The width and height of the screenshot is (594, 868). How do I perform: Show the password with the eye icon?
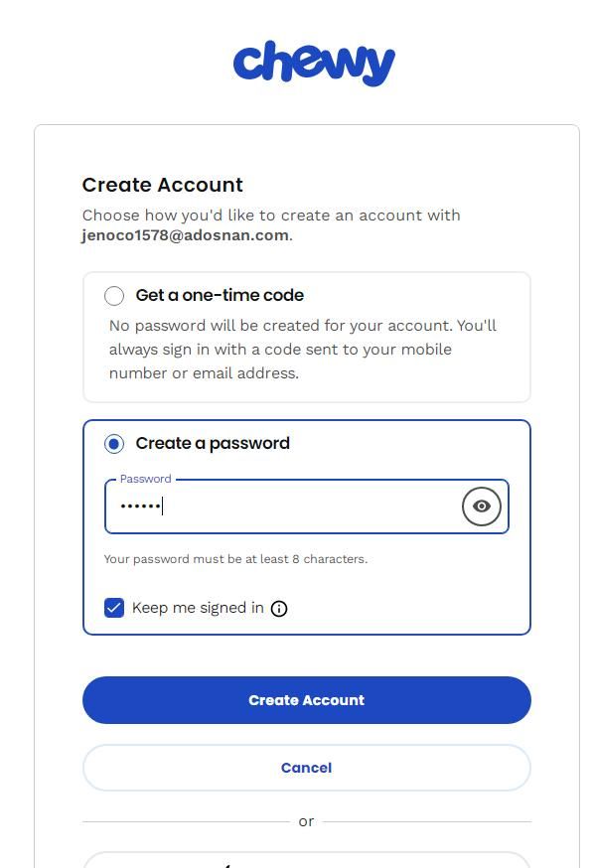(481, 506)
